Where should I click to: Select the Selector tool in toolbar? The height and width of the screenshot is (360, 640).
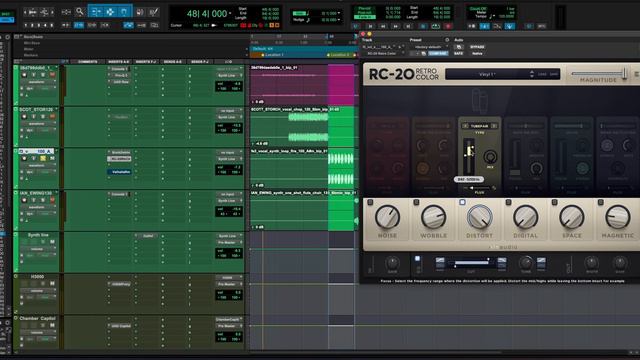click(x=110, y=12)
